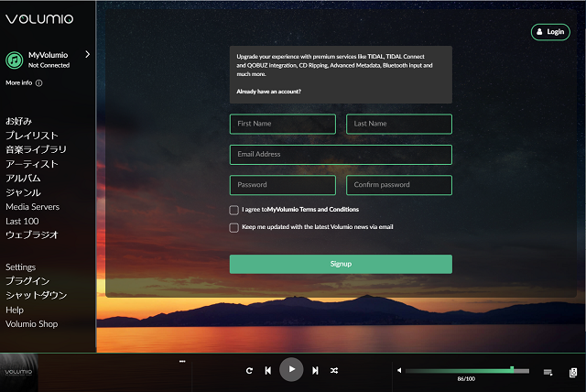Screen dimensions: 586x392
Task: Check Keep me updated news checkbox
Action: (x=234, y=227)
